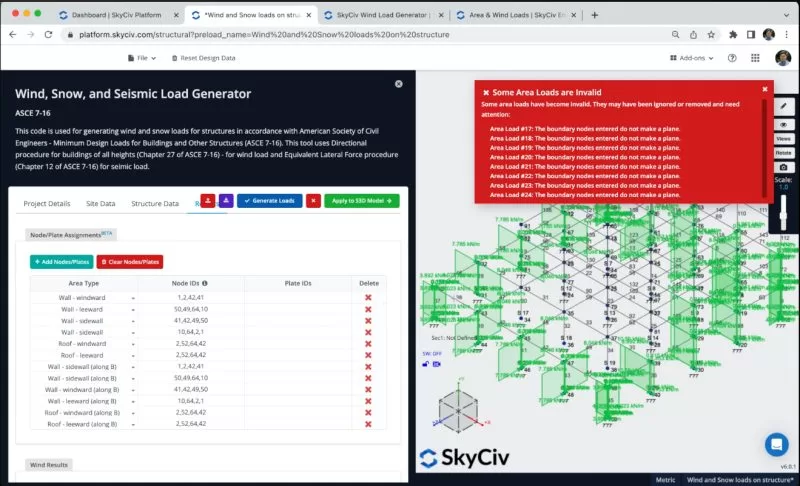800x486 pixels.
Task: Delete the Wall - windward 1,2,42,41 row
Action: [x=368, y=297]
